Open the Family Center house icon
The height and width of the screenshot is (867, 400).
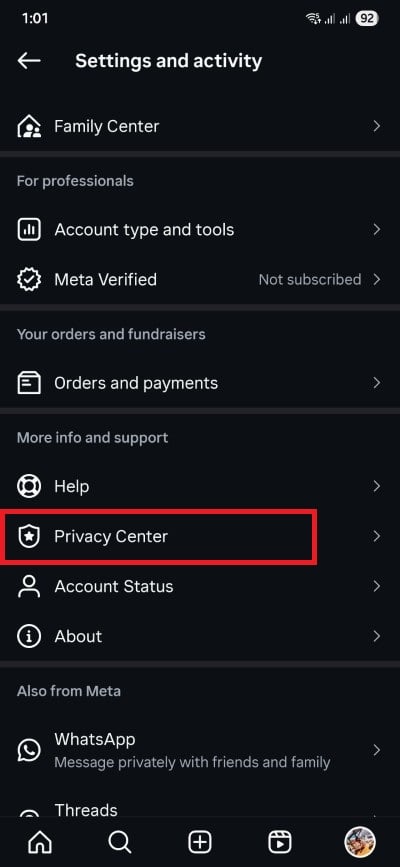[29, 127]
